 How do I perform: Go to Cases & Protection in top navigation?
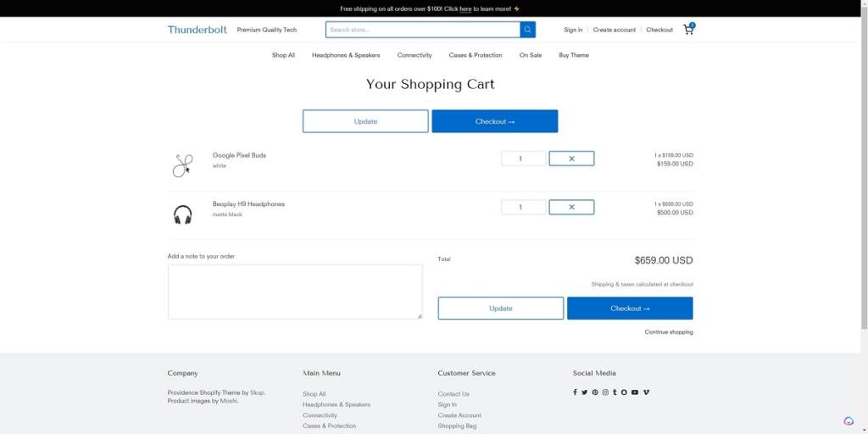pyautogui.click(x=476, y=55)
